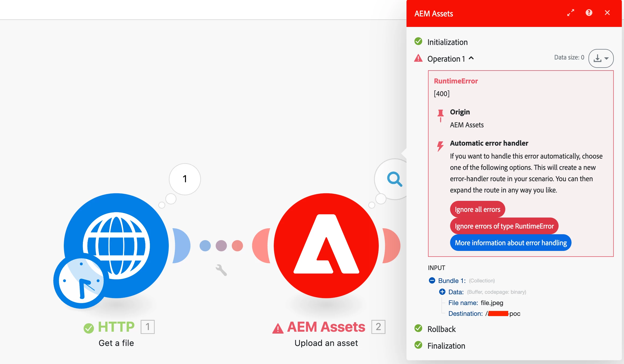The height and width of the screenshot is (364, 624).
Task: Expand the AEM Assets panel to fullscreen
Action: [570, 13]
